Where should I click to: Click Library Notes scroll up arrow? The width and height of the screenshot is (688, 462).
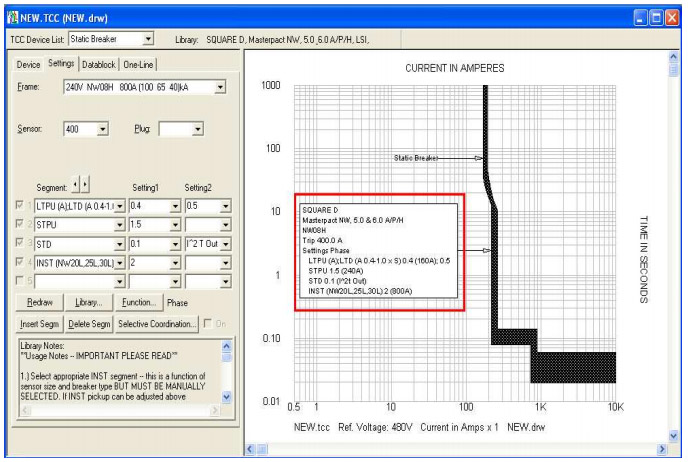click(x=226, y=346)
